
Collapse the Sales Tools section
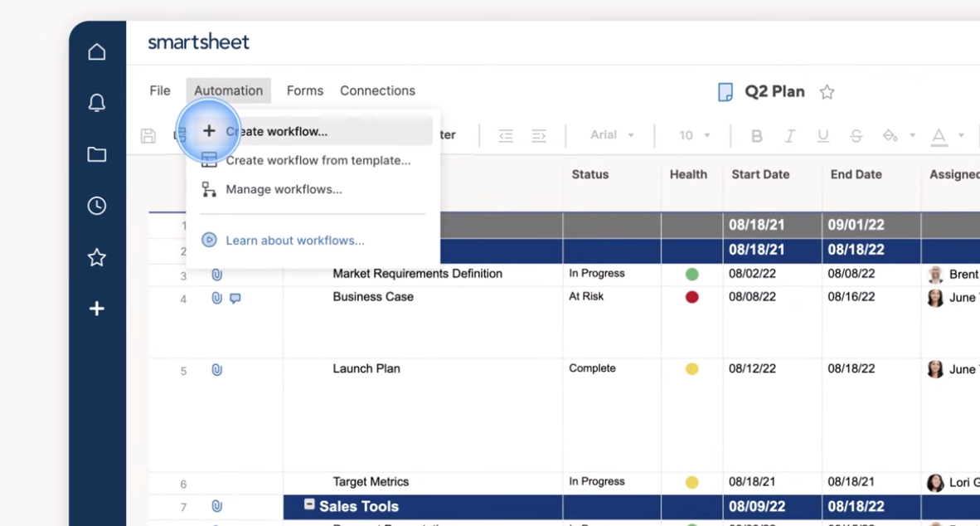308,504
